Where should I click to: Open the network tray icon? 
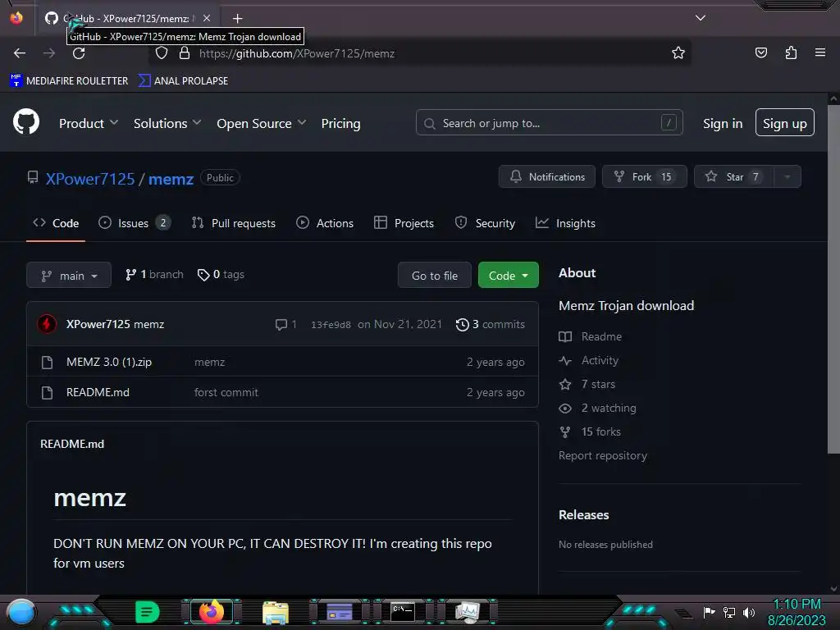pyautogui.click(x=729, y=612)
